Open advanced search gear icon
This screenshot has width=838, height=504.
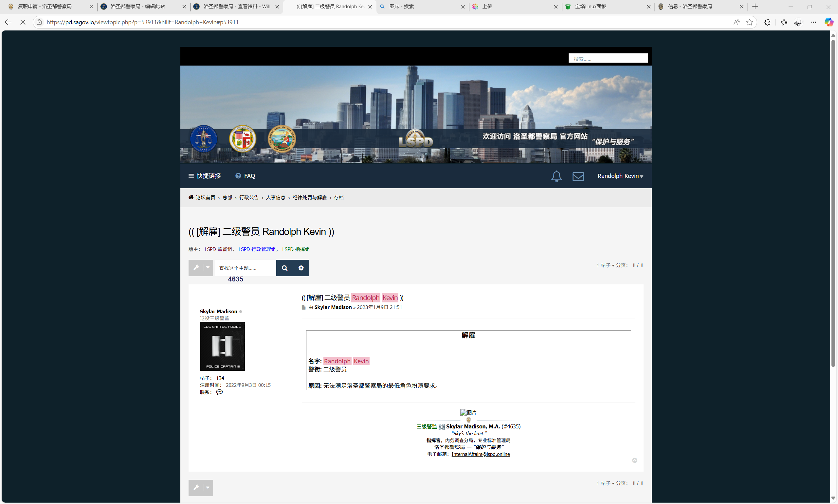[x=301, y=268]
